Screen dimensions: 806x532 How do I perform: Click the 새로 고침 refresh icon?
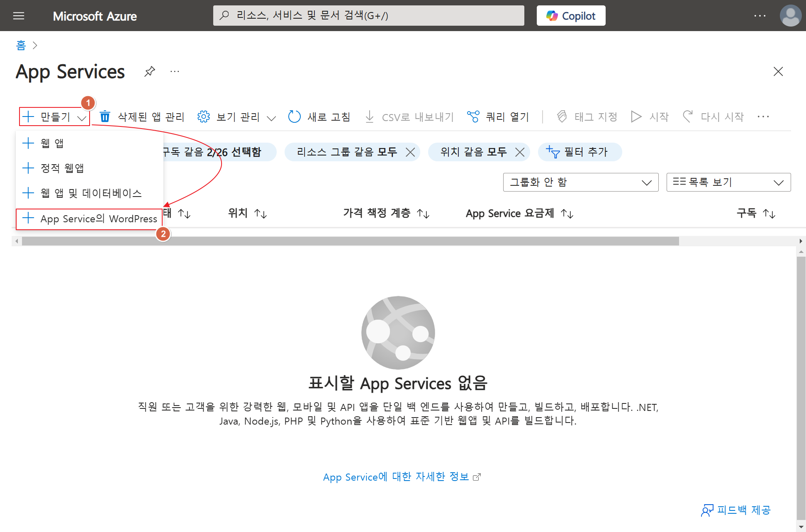294,117
